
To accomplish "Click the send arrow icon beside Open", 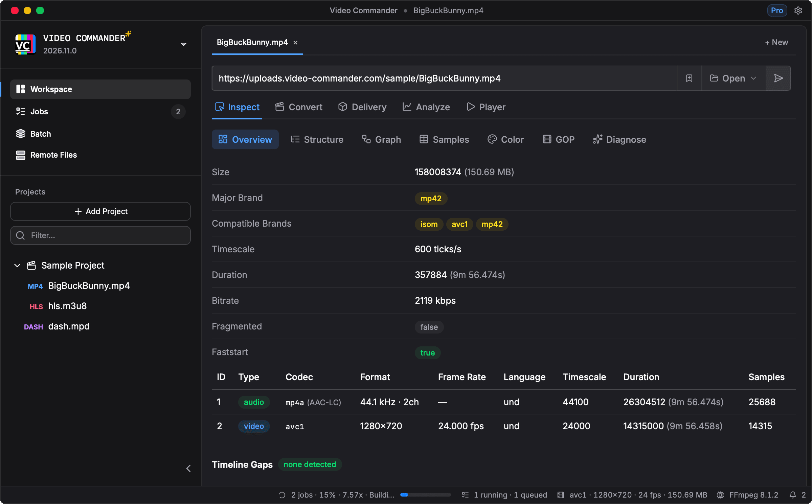I will click(778, 78).
